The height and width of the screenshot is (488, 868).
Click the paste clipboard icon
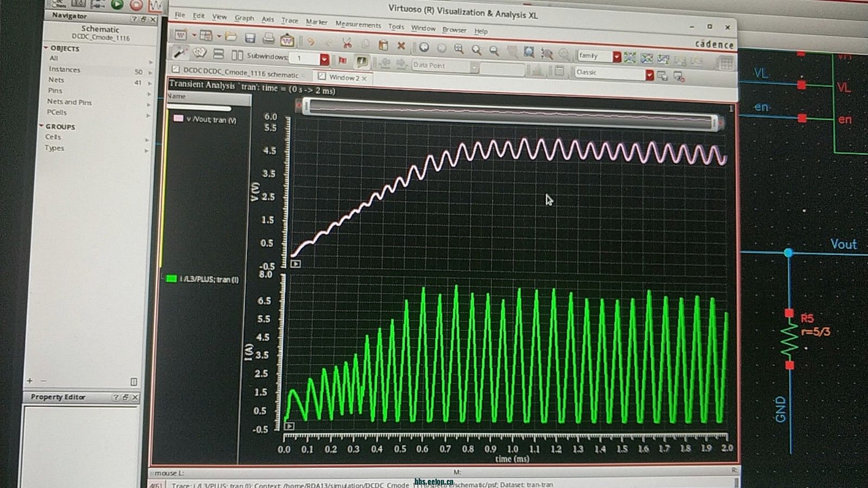tap(383, 44)
